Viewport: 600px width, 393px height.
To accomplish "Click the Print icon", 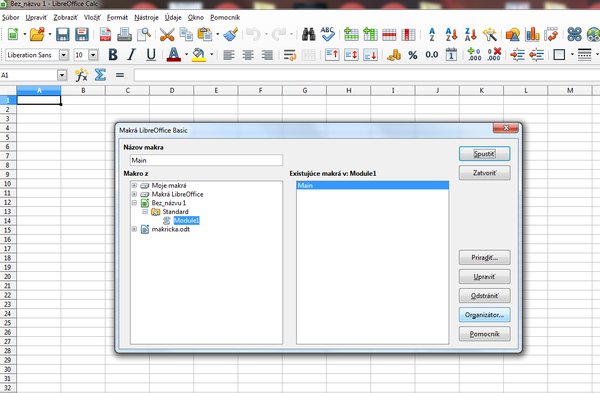I will 124,34.
